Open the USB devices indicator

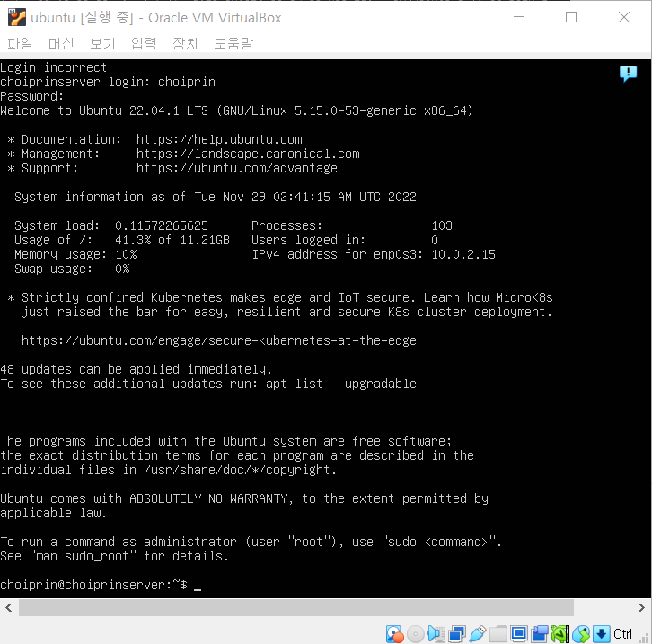click(x=478, y=633)
